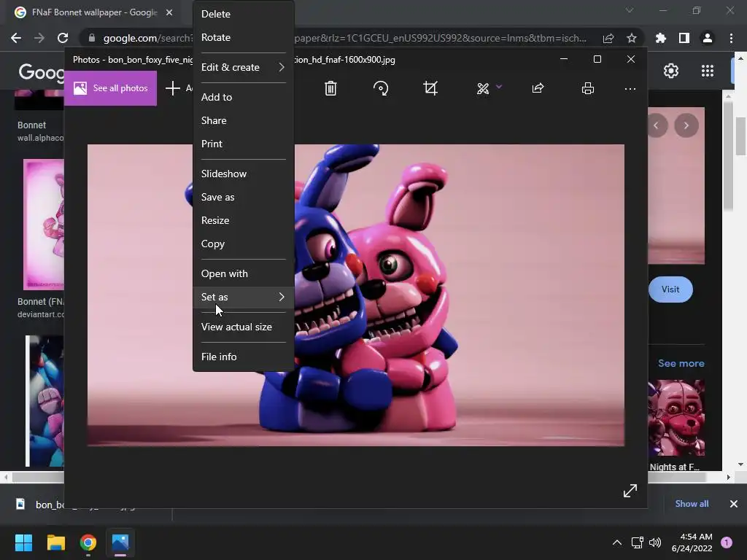Open Google settings gear icon
The width and height of the screenshot is (747, 560).
pyautogui.click(x=671, y=71)
